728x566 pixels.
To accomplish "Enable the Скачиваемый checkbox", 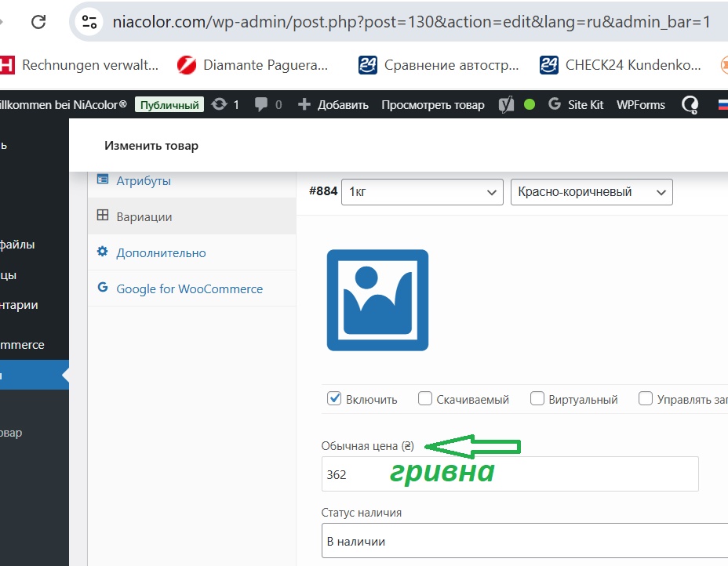I will pos(425,398).
